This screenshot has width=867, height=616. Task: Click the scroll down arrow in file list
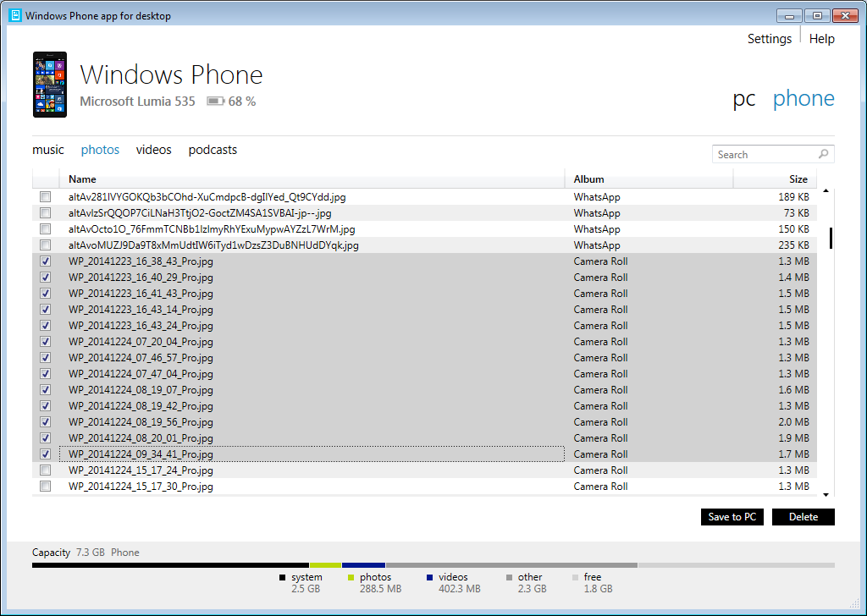tap(826, 492)
